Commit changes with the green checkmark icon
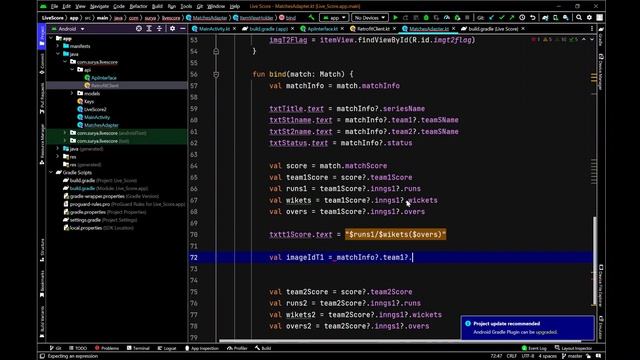The image size is (640, 360). coord(502,18)
